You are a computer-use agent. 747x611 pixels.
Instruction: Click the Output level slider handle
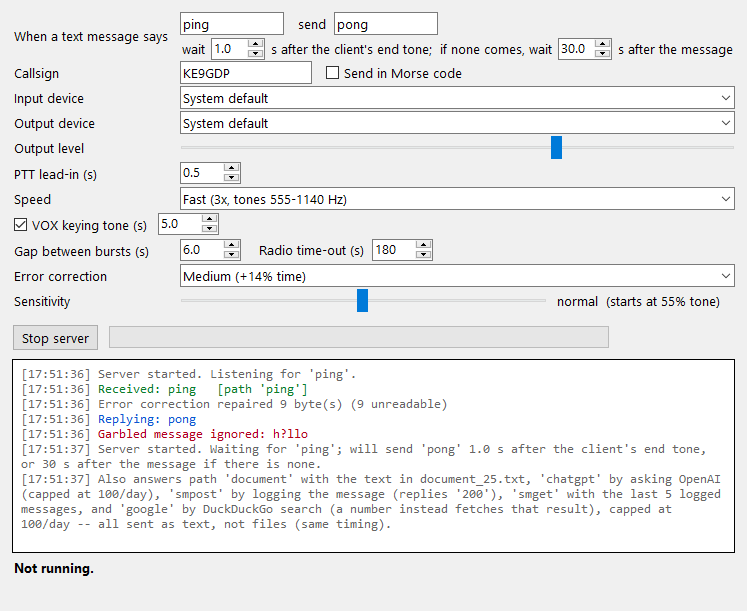click(x=556, y=148)
